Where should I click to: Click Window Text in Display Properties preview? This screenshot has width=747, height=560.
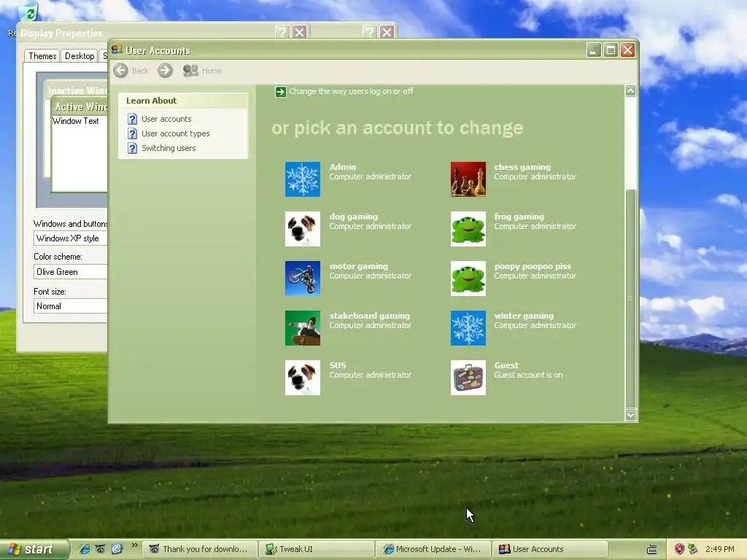pos(76,121)
